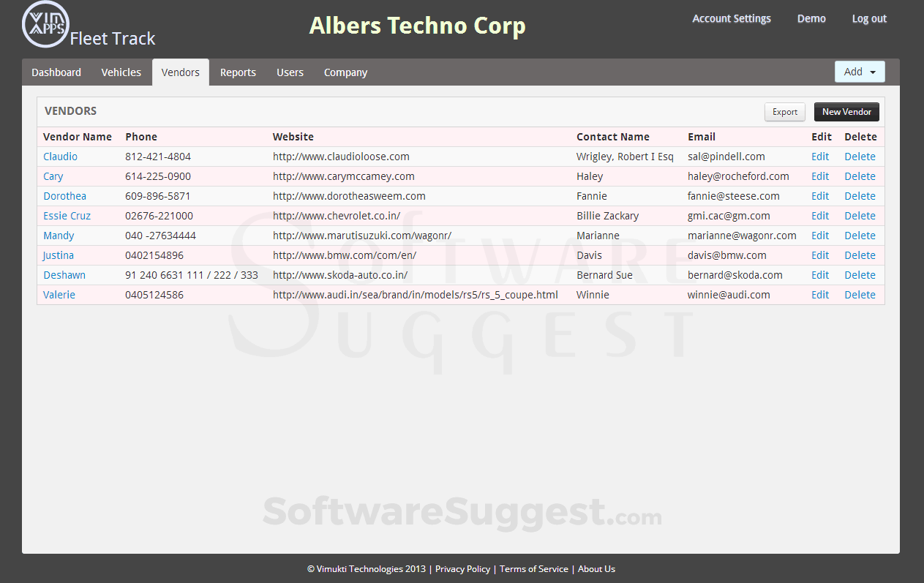Open vendor Essie Cruz
Viewport: 924px width, 583px height.
tap(67, 216)
